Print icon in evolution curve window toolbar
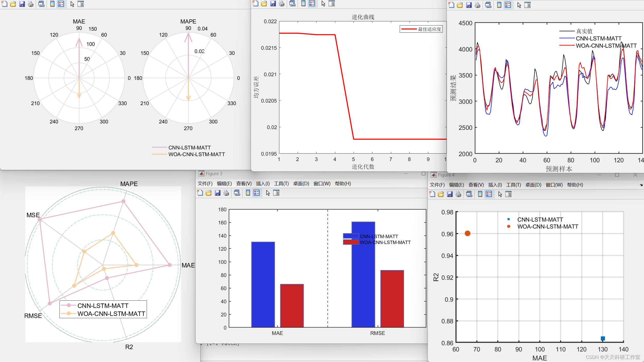 282,3
